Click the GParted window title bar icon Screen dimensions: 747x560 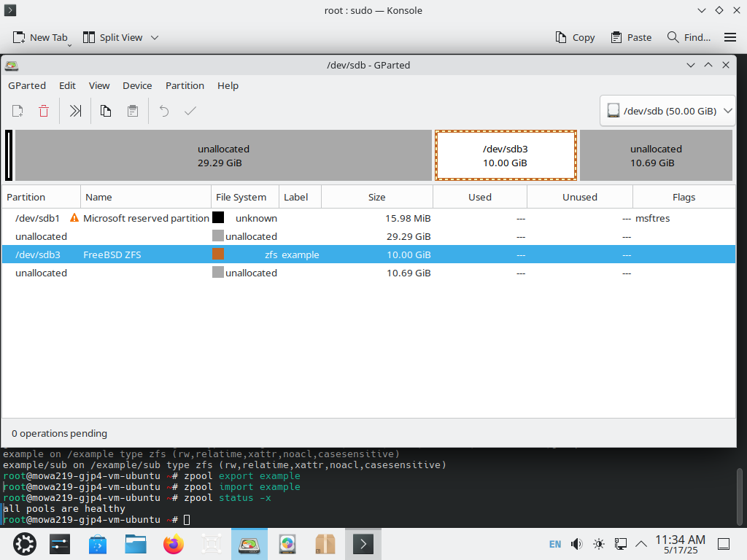[12, 65]
